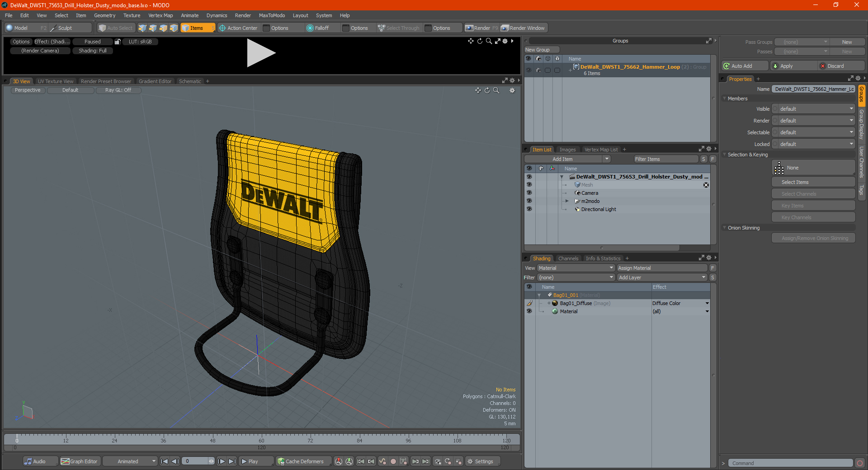Open Action Center tool
The height and width of the screenshot is (470, 868).
(x=238, y=28)
